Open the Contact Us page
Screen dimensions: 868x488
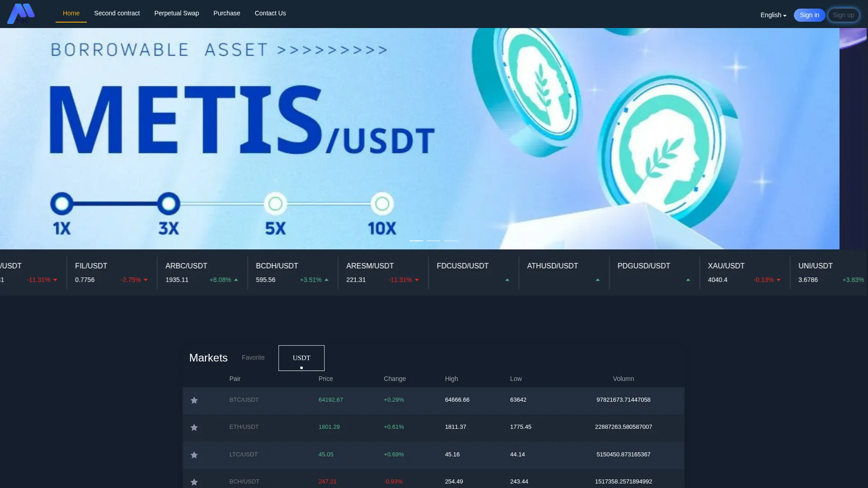270,13
